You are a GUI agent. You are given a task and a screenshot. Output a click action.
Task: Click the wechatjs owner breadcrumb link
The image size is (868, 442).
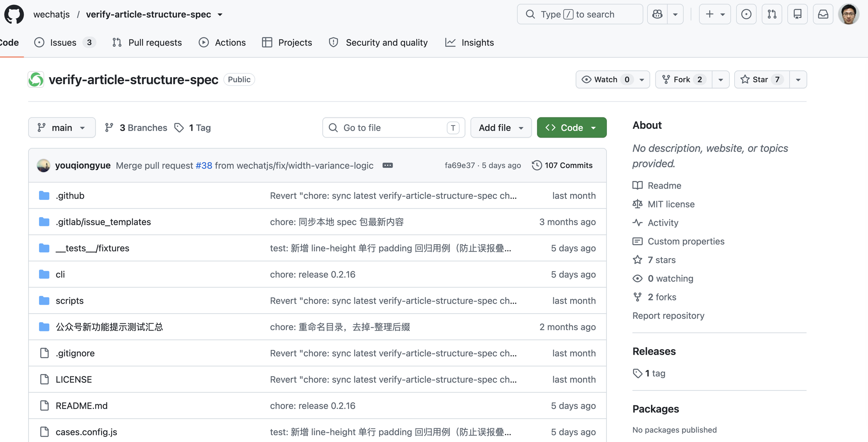tap(51, 14)
